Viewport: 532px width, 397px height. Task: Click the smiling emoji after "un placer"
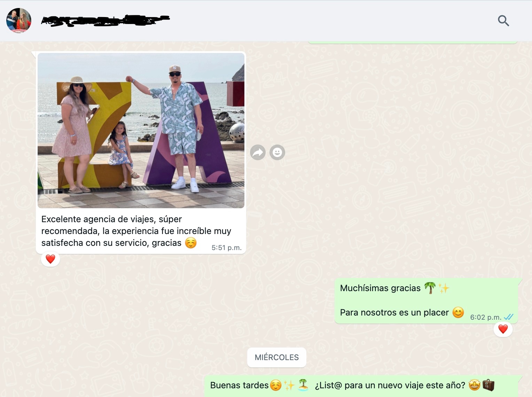pos(458,312)
